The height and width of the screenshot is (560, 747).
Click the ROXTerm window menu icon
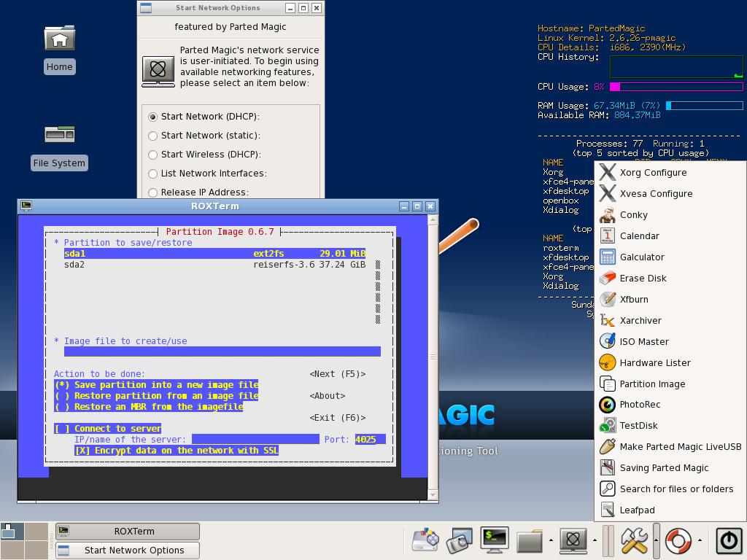(26, 206)
